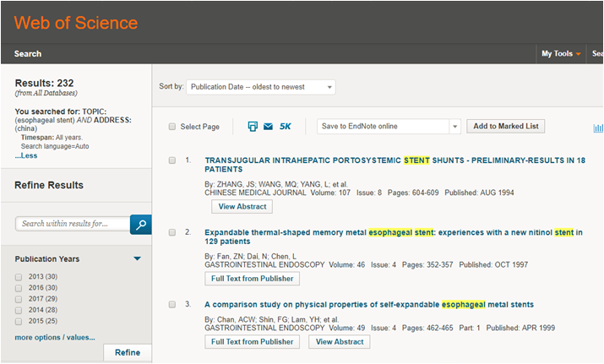Click the 5K export icon
The image size is (604, 364).
pyautogui.click(x=286, y=127)
